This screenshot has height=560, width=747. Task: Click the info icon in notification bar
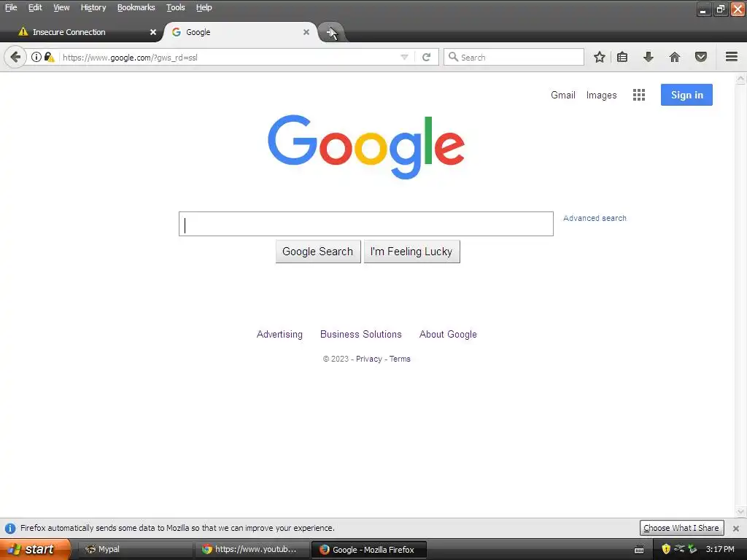point(10,528)
